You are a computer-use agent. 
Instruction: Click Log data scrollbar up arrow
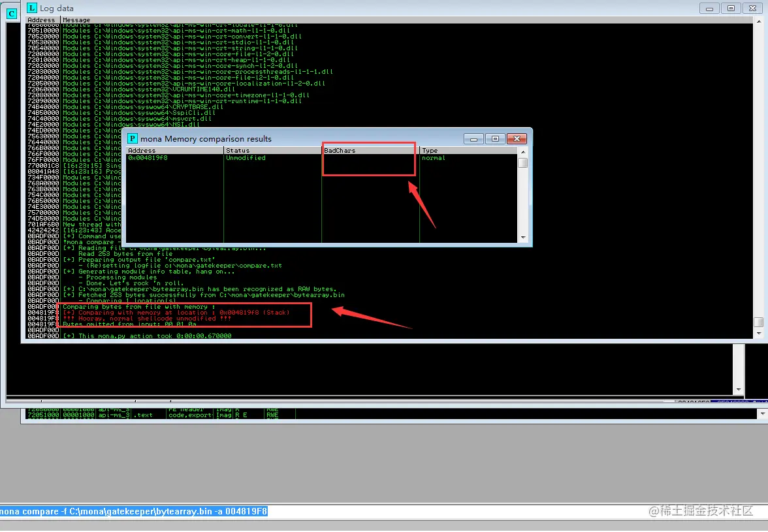pyautogui.click(x=759, y=22)
